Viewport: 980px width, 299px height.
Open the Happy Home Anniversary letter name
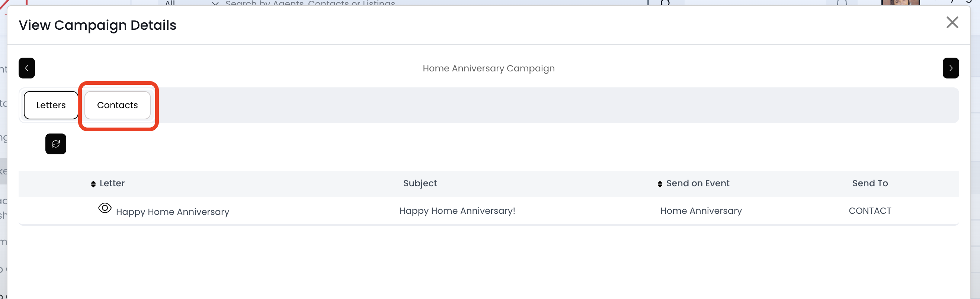point(172,212)
